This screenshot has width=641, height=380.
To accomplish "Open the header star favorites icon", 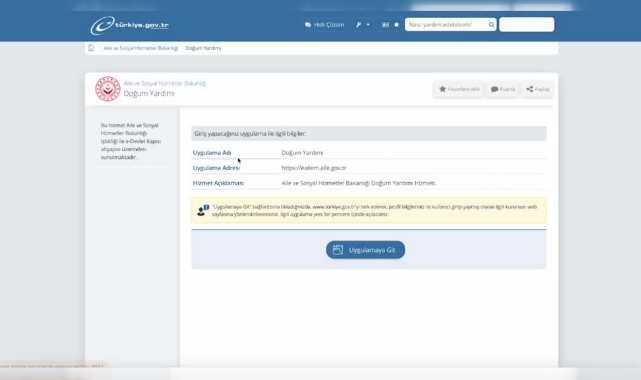I will [396, 25].
